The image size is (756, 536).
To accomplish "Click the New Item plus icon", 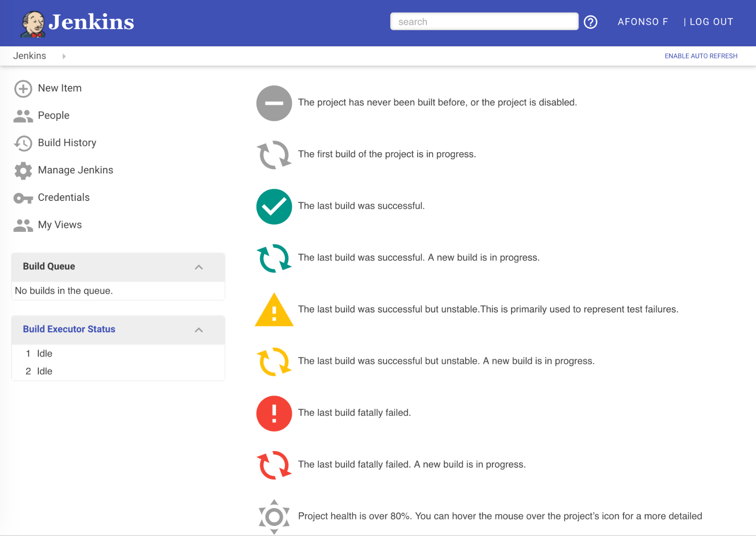I will click(x=23, y=88).
